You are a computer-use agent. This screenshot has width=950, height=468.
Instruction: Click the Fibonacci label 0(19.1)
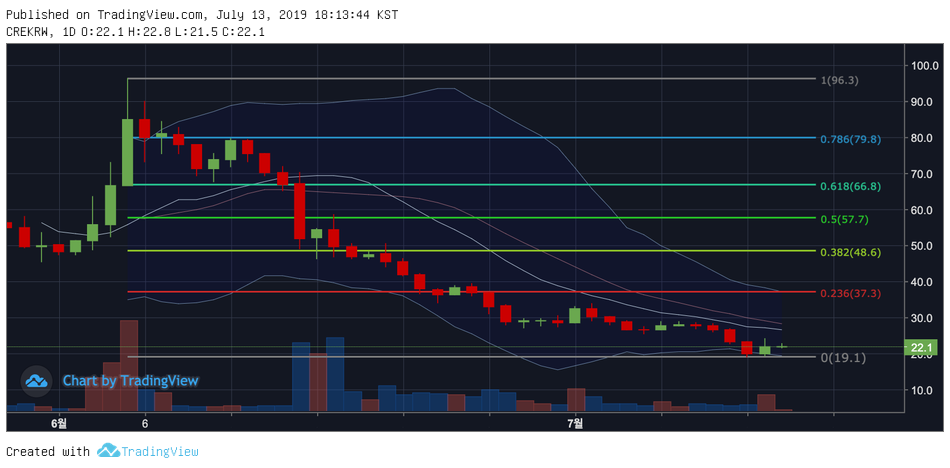click(843, 358)
